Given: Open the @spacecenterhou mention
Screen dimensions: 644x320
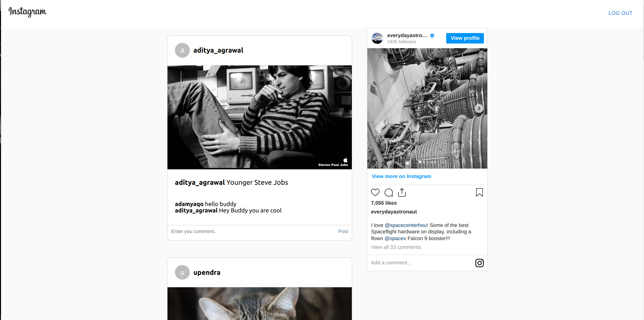Looking at the screenshot, I should click(406, 225).
